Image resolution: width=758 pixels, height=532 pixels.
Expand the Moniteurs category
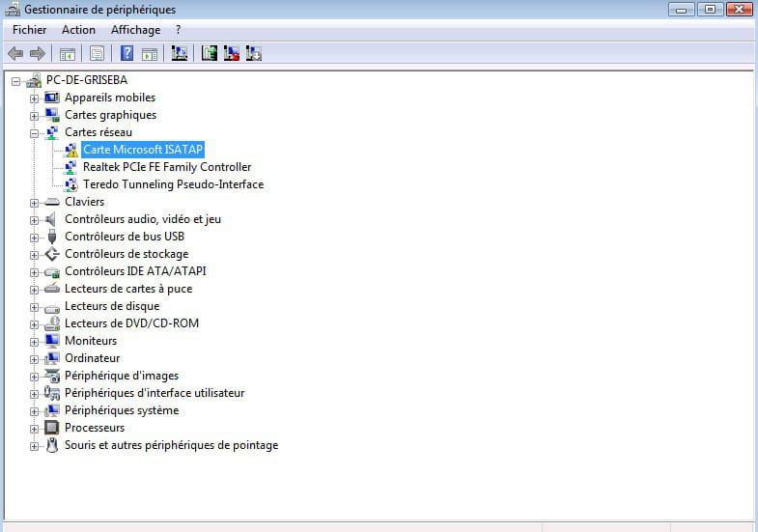(x=34, y=342)
